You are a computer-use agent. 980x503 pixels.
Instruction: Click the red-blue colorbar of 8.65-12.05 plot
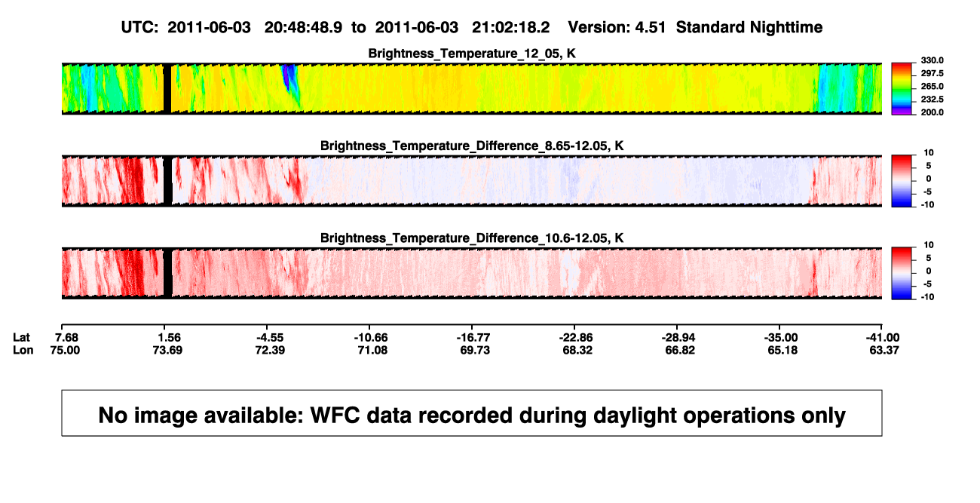pyautogui.click(x=902, y=181)
